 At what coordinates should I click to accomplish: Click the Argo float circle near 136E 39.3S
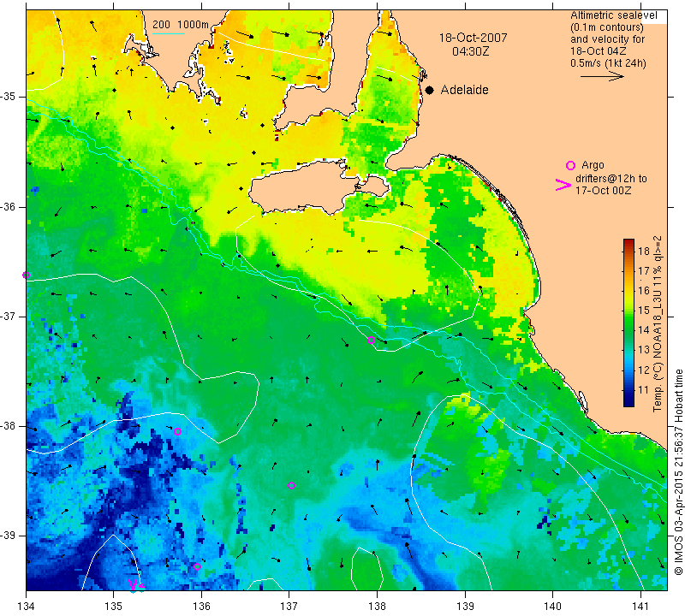point(197,566)
